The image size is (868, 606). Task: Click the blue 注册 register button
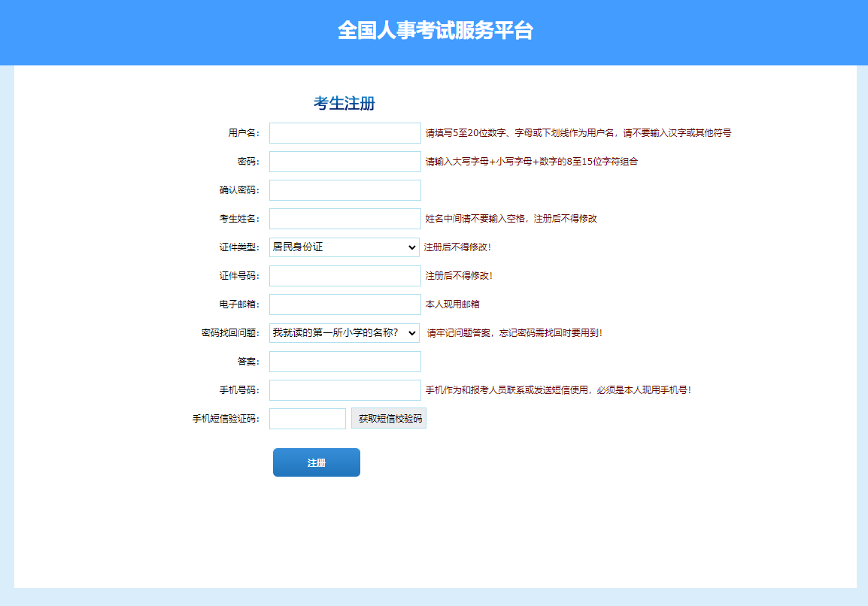click(316, 462)
